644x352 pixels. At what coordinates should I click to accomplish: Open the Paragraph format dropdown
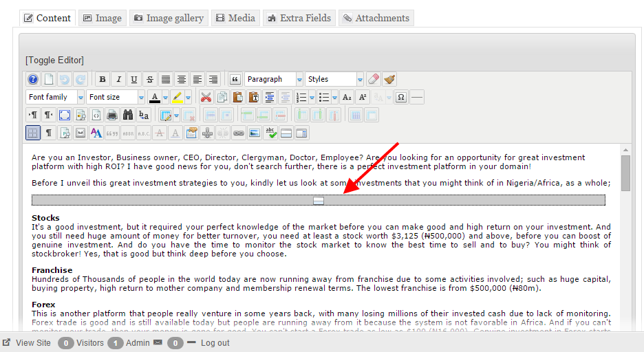[x=273, y=80]
